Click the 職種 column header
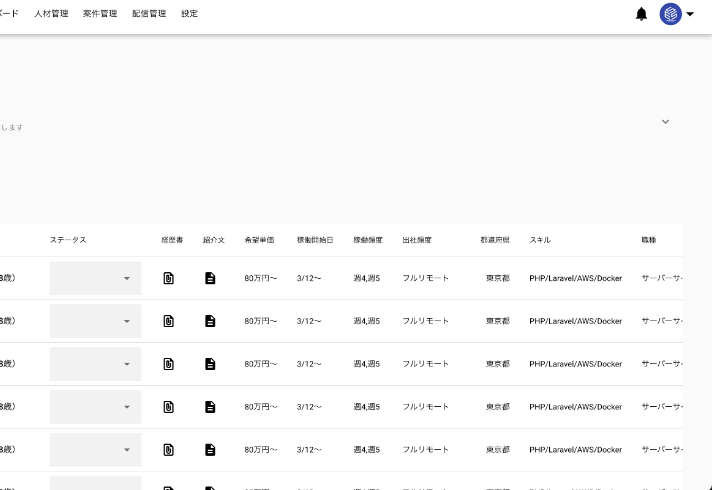Image resolution: width=712 pixels, height=490 pixels. coord(649,240)
